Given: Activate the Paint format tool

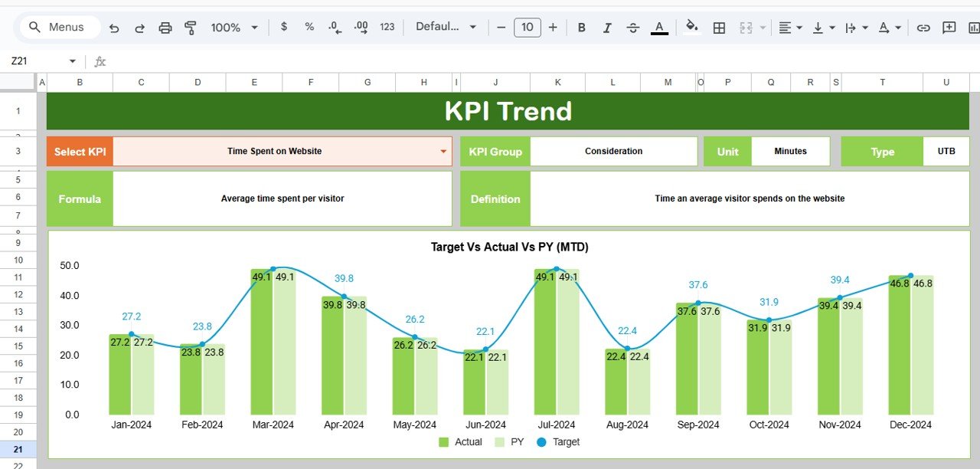Looking at the screenshot, I should click(x=191, y=28).
